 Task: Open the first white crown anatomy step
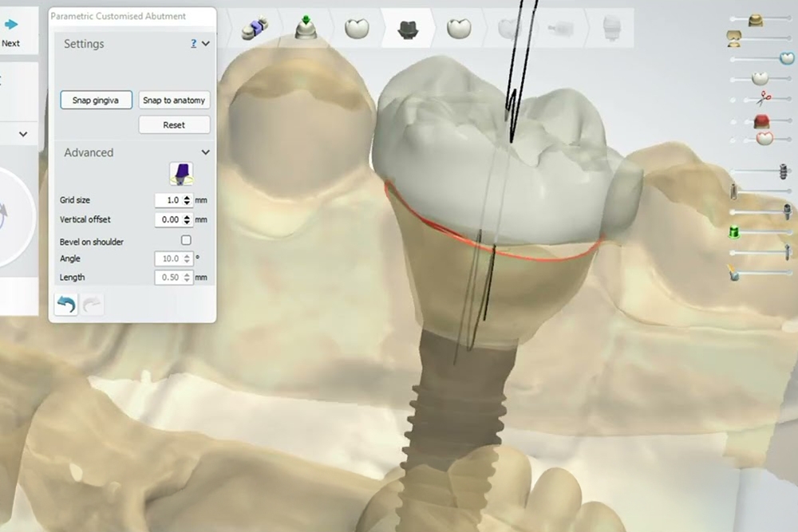tap(357, 28)
